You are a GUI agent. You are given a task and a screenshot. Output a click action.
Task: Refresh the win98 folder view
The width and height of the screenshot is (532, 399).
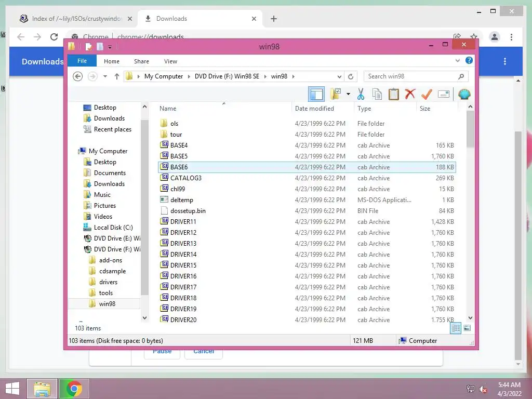tap(351, 76)
